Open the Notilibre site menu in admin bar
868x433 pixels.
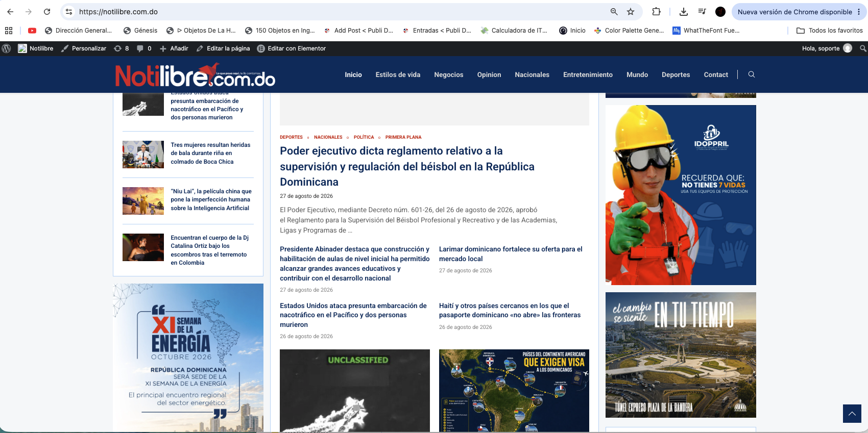36,48
